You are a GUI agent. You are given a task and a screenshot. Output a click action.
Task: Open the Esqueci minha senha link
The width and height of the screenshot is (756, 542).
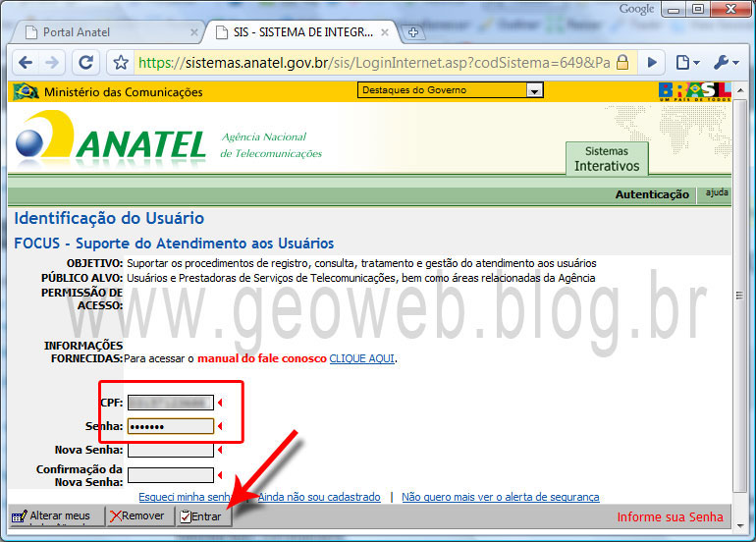click(x=186, y=497)
